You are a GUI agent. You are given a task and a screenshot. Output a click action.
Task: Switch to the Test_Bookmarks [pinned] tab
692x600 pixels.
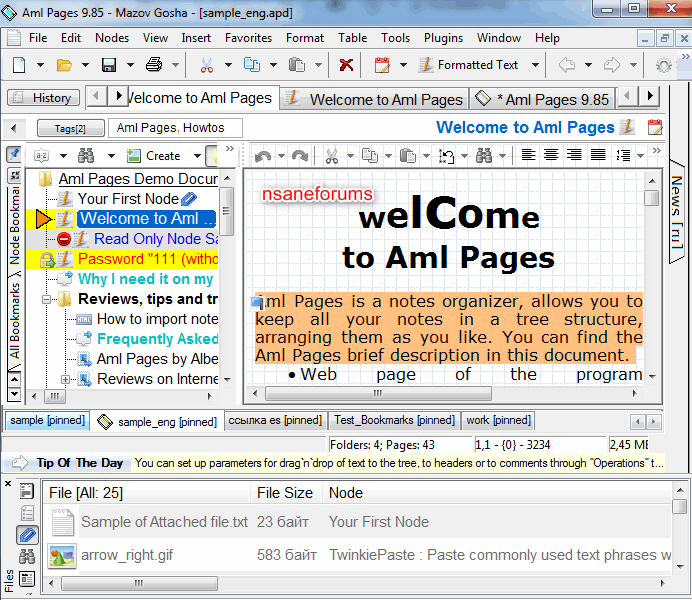point(394,420)
